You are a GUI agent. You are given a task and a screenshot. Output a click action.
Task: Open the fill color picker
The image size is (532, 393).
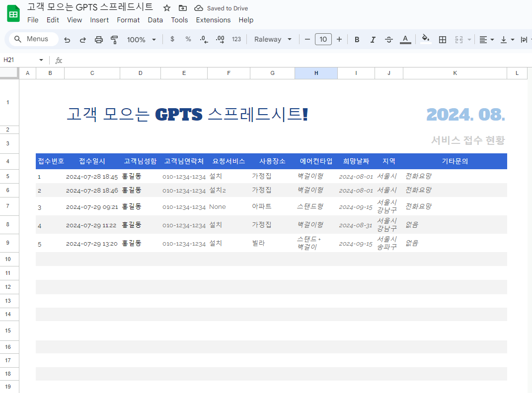pyautogui.click(x=425, y=40)
